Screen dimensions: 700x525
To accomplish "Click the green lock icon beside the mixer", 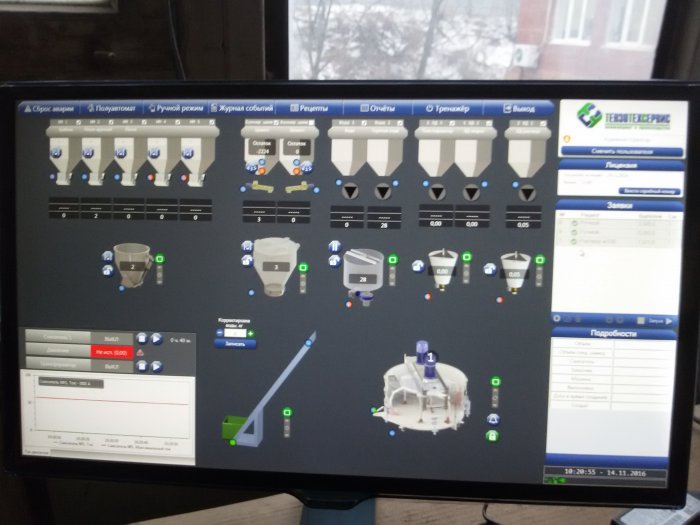I will pyautogui.click(x=492, y=436).
